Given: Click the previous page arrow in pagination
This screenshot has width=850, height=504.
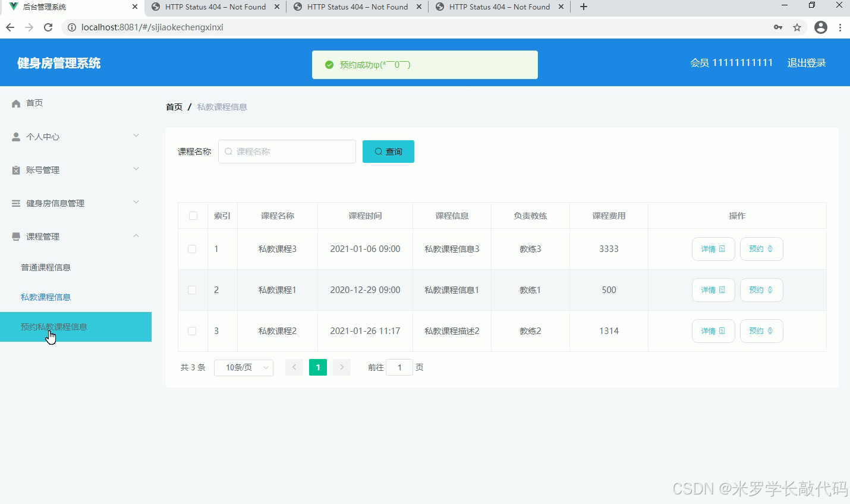Looking at the screenshot, I should pyautogui.click(x=294, y=368).
